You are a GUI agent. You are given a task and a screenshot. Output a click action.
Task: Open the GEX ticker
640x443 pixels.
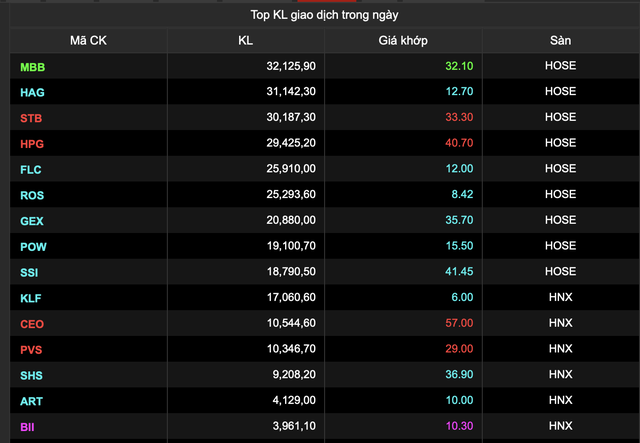(x=32, y=221)
